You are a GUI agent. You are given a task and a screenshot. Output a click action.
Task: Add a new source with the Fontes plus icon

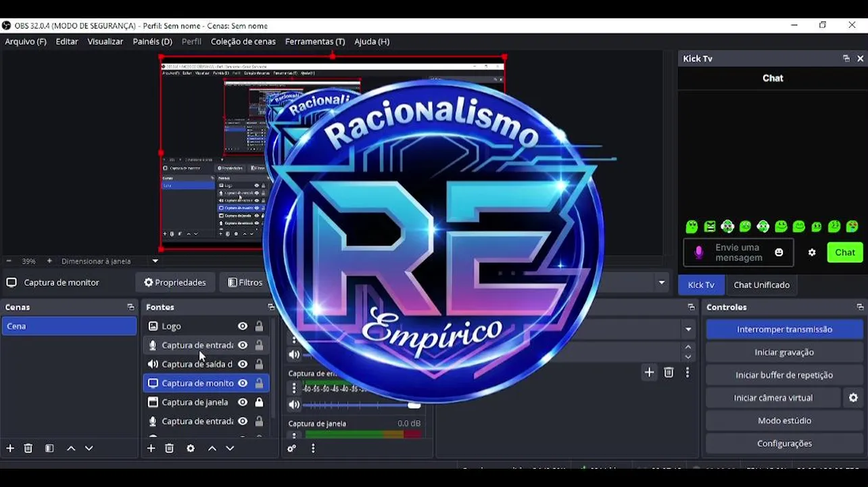(151, 448)
